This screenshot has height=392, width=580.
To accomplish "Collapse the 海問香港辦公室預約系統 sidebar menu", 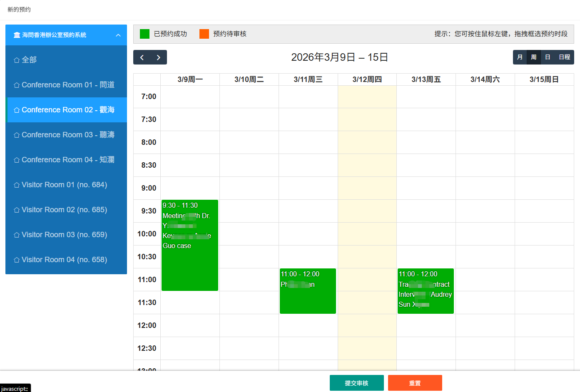I will coord(118,35).
